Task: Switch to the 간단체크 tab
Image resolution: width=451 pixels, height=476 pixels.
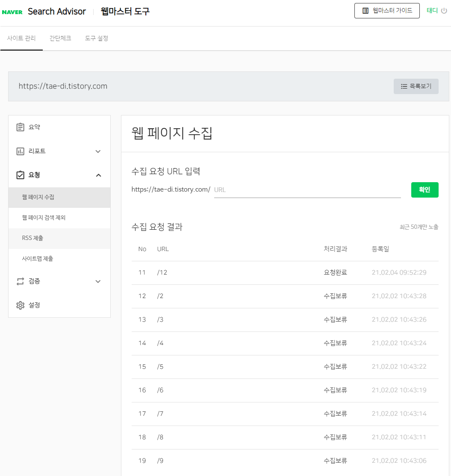Action: [60, 38]
